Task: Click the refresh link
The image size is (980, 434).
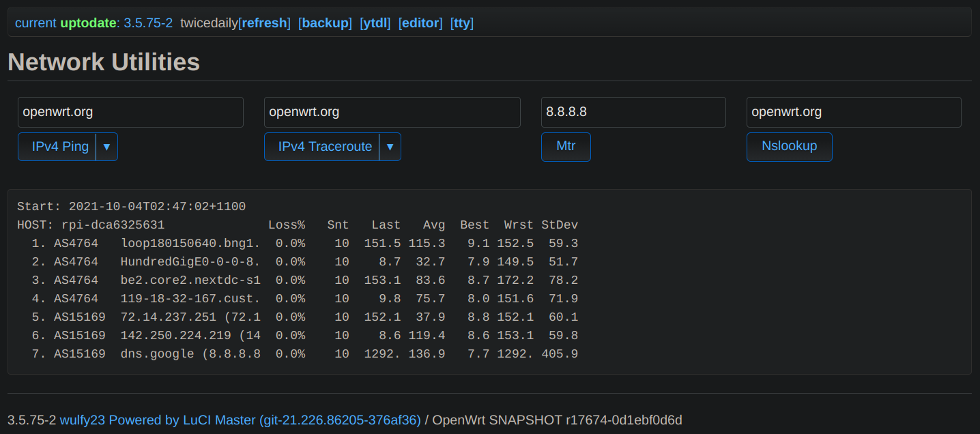Action: click(x=265, y=23)
